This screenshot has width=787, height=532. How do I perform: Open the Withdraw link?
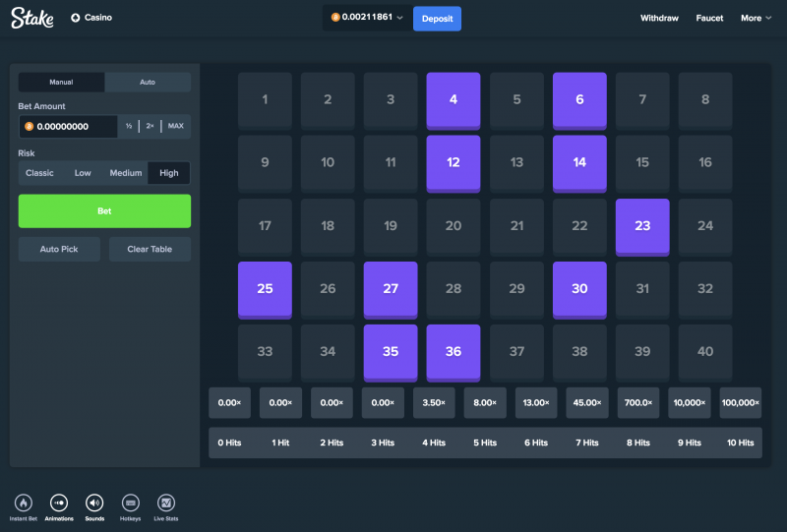point(659,18)
